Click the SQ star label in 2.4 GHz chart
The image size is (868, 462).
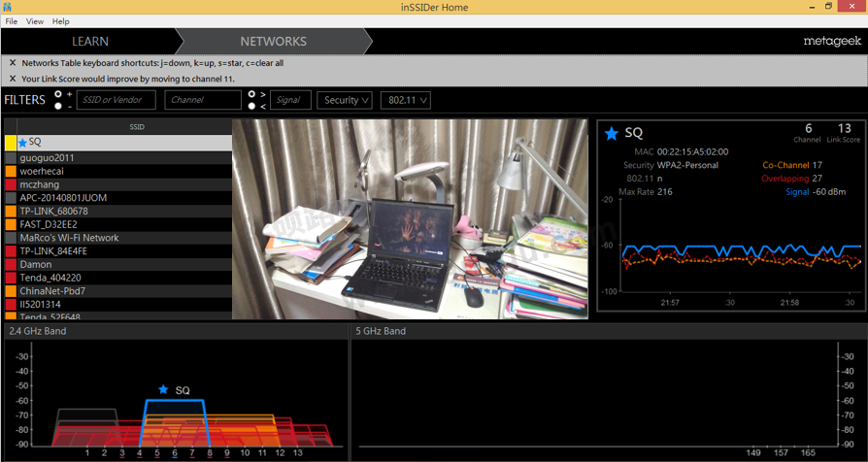coord(174,390)
